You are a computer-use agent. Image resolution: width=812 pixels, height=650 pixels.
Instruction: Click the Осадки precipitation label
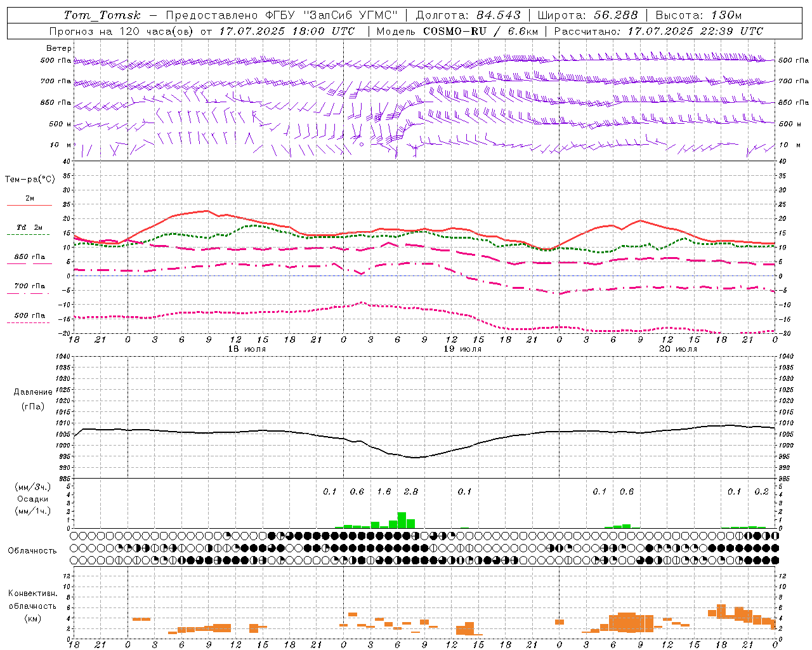32,499
